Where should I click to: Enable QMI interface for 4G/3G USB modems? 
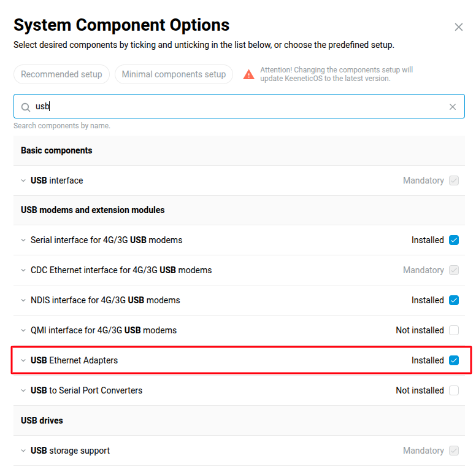coord(454,330)
